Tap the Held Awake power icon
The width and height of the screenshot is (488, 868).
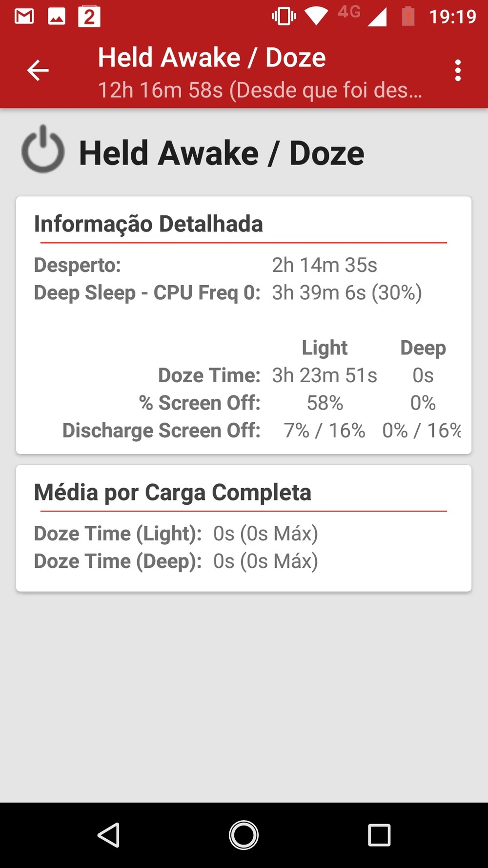coord(43,149)
